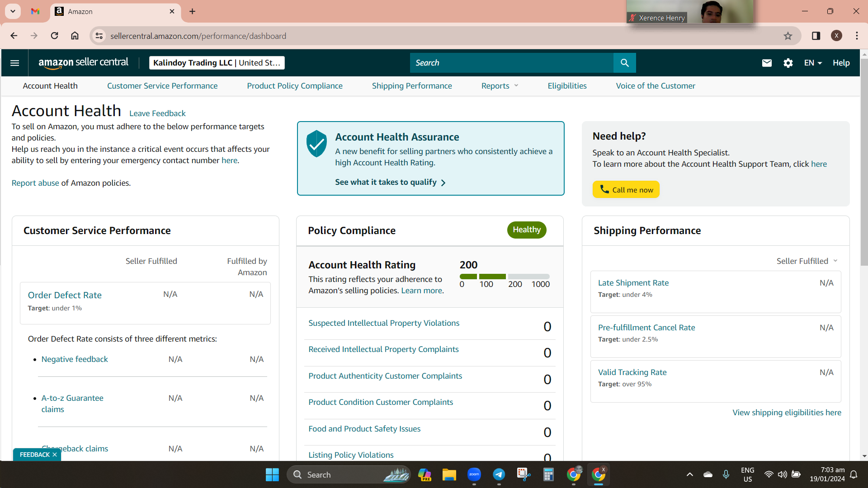
Task: Switch to the Gmail tab
Action: [x=35, y=11]
